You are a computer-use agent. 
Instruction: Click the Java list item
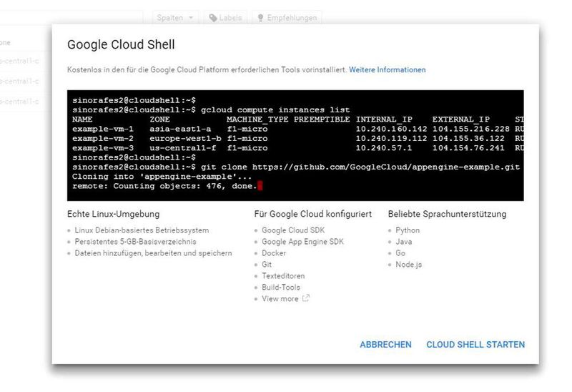point(404,242)
